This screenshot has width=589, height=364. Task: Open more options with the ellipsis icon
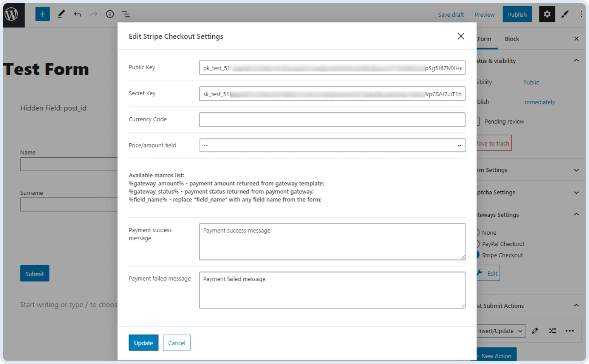click(570, 331)
